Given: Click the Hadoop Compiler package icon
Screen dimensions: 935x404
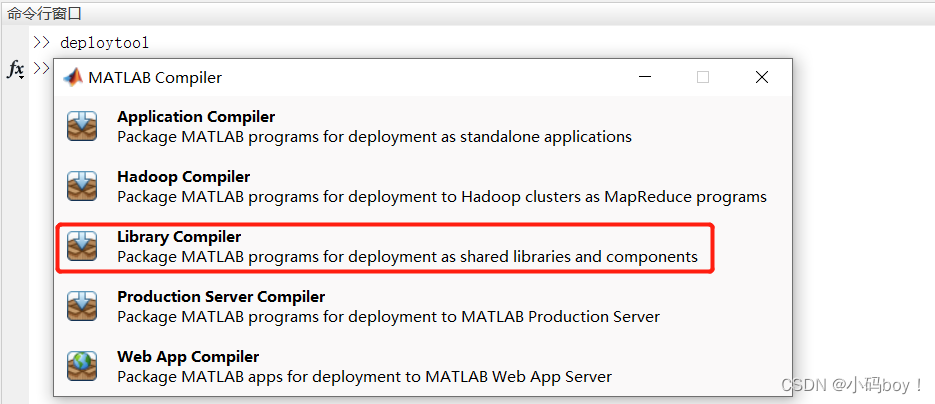Looking at the screenshot, I should (x=82, y=187).
